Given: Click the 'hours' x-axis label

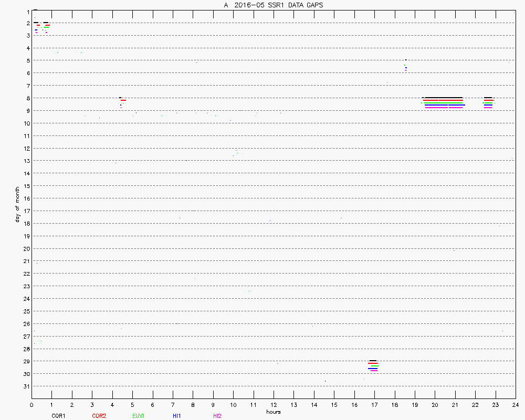Looking at the screenshot, I should tap(273, 412).
